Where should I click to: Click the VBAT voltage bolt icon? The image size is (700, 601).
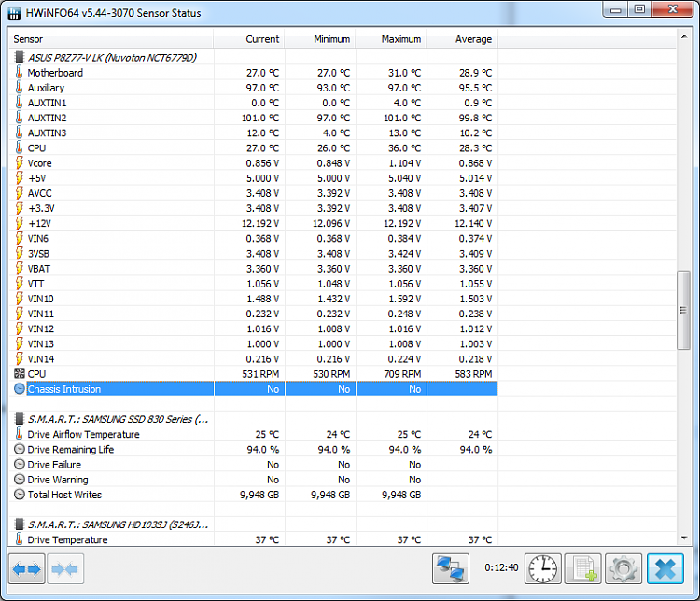tap(20, 269)
